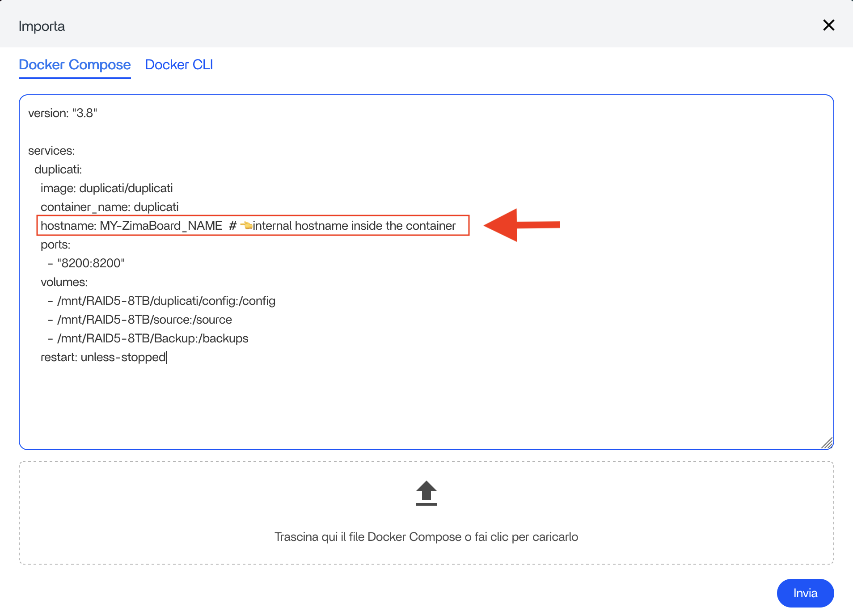Click the 'hostname: MY-ZimaBoard_NAME' text
This screenshot has width=853, height=616.
click(x=131, y=226)
